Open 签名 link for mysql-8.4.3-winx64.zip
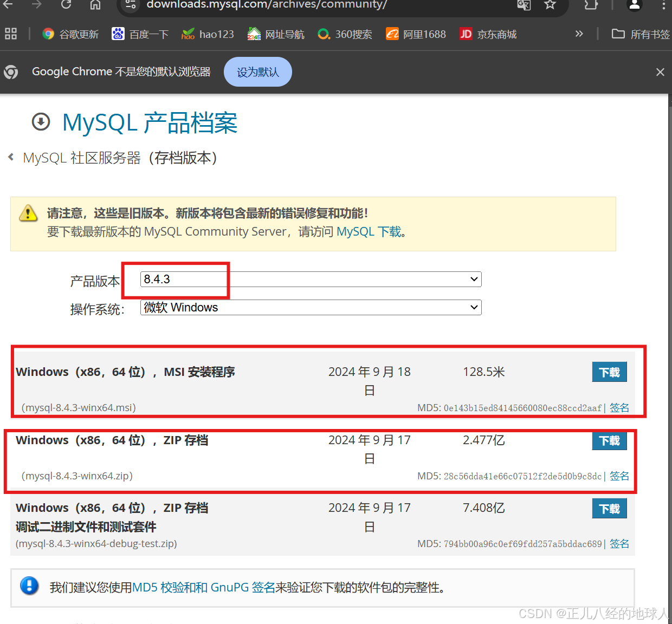The height and width of the screenshot is (624, 672). coord(619,476)
